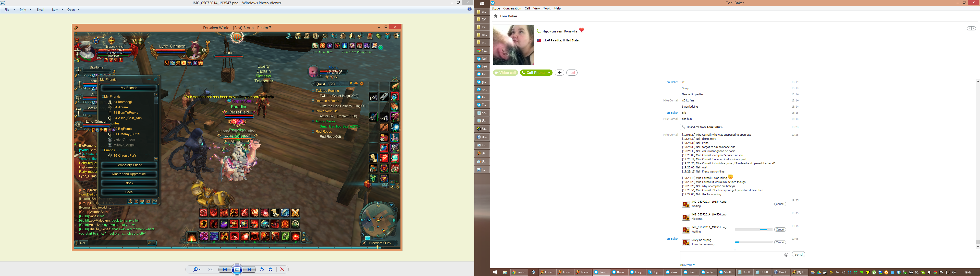Image resolution: width=980 pixels, height=276 pixels.
Task: Open the Help menu in Skype
Action: 557,8
